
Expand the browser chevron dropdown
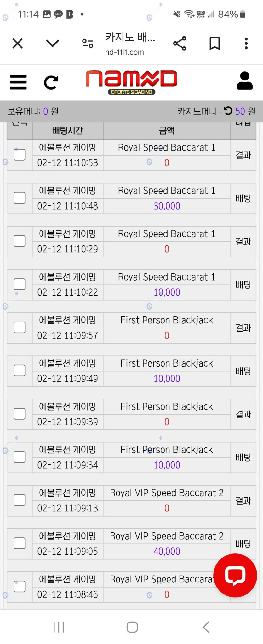pyautogui.click(x=53, y=43)
